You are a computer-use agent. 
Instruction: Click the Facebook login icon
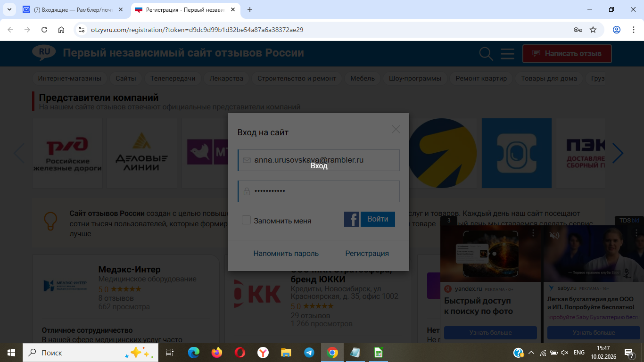[x=352, y=219]
